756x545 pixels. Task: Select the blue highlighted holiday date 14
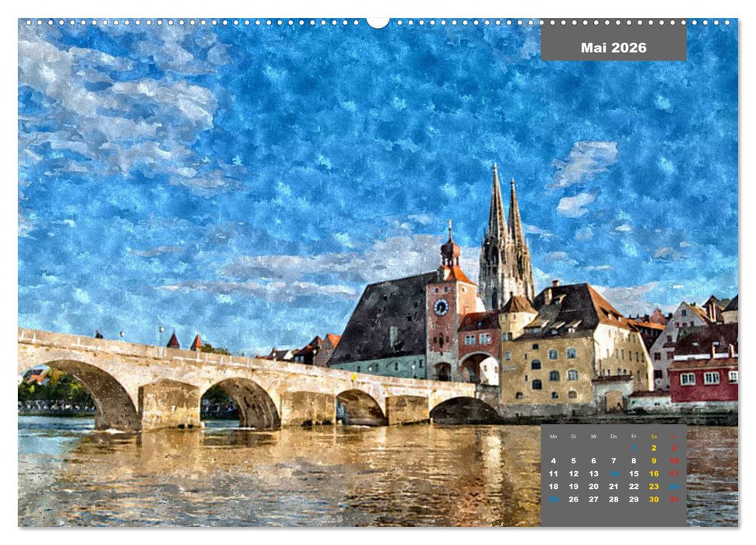[x=614, y=473]
